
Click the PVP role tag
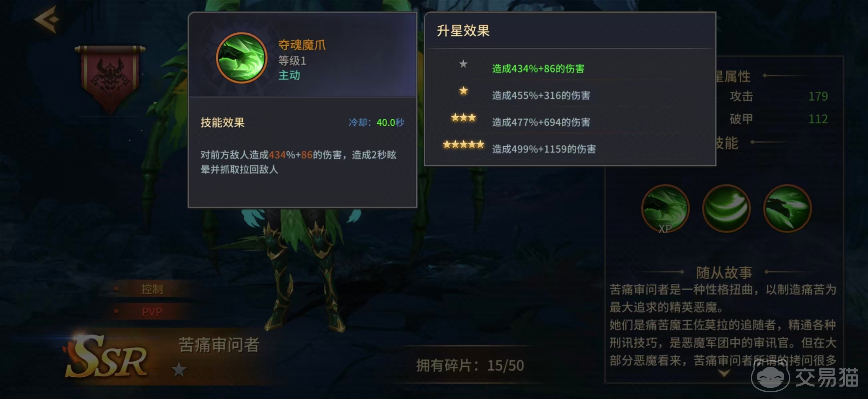[152, 312]
